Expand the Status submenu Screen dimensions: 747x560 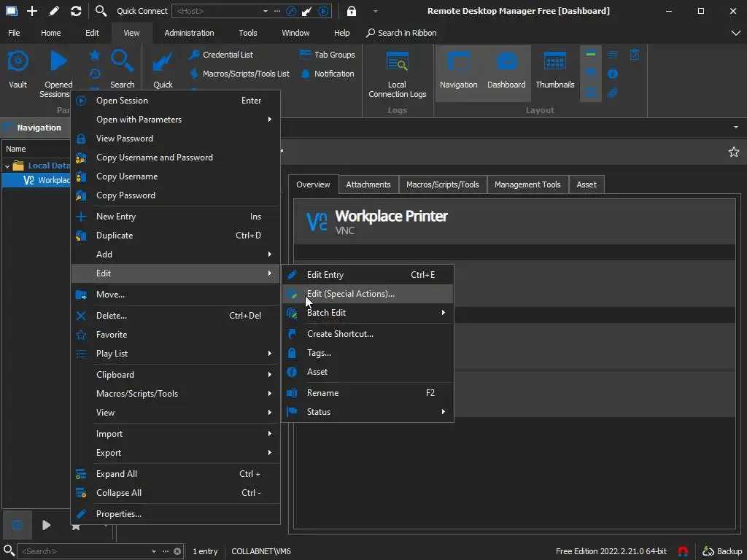pos(368,412)
